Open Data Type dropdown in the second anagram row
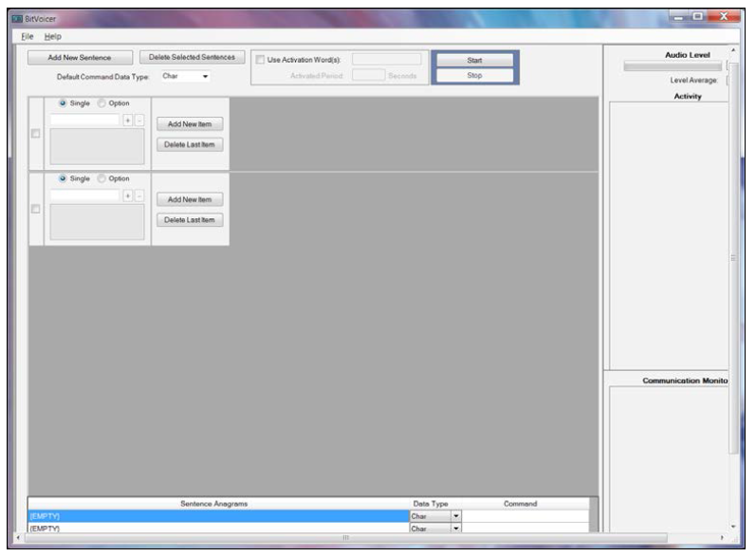 point(455,529)
